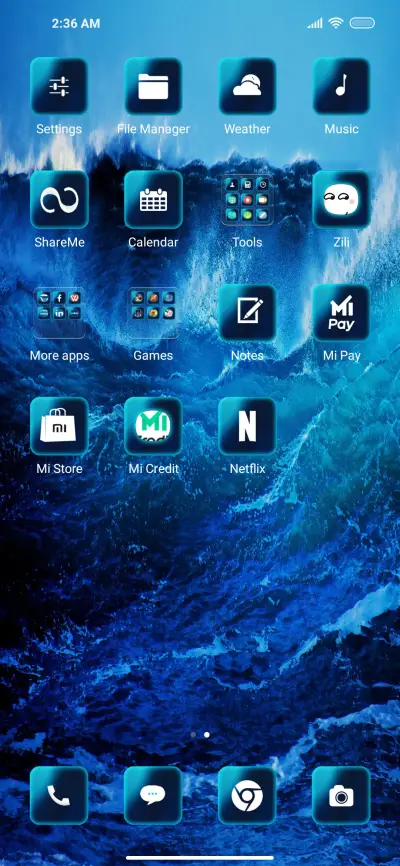Open Netflix

tap(247, 426)
